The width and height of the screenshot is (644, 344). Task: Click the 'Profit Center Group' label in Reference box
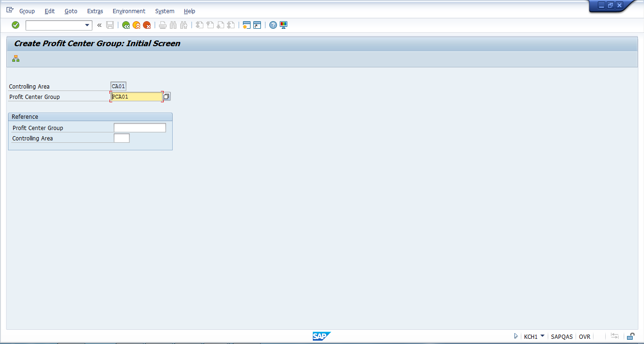[38, 128]
